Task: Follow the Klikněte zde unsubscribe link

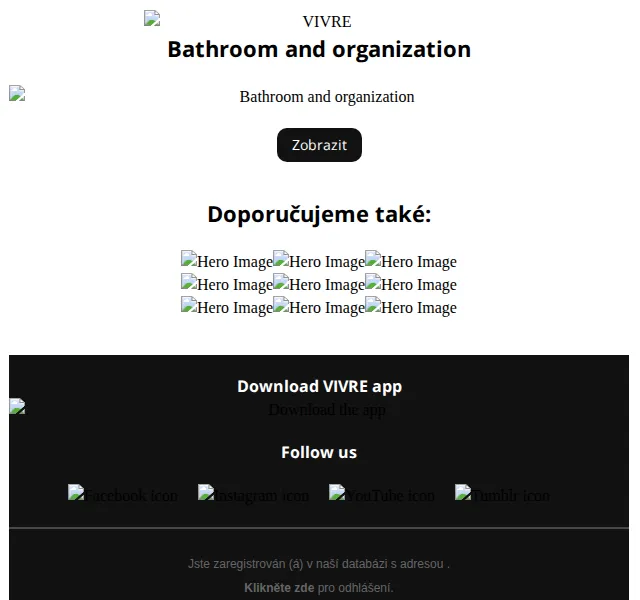Action: 279,588
